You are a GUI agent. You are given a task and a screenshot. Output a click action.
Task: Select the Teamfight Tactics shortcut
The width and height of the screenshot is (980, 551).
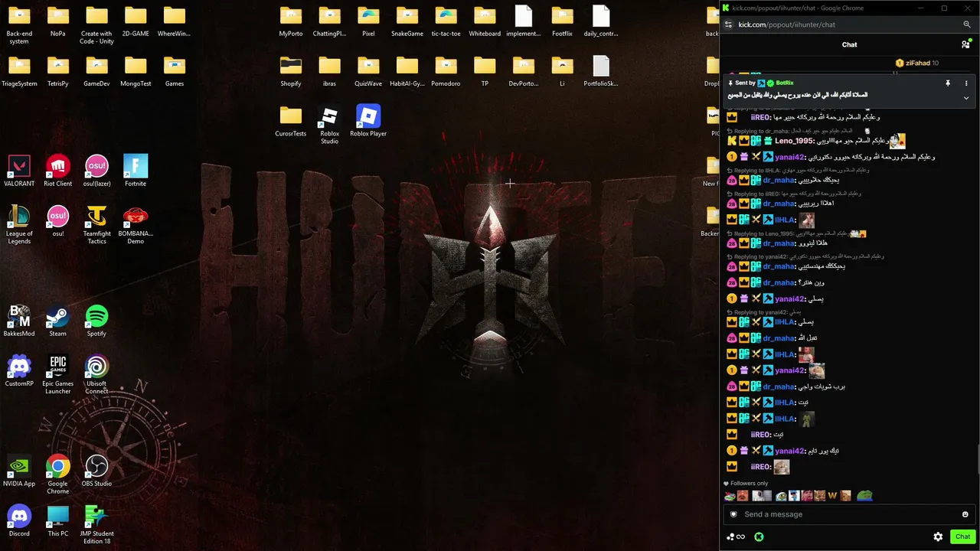tap(96, 225)
